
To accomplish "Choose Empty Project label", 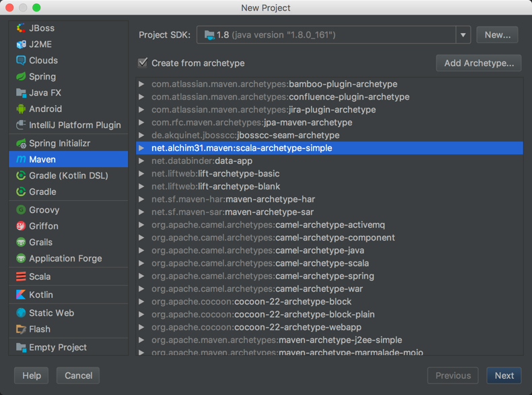I will (x=58, y=347).
